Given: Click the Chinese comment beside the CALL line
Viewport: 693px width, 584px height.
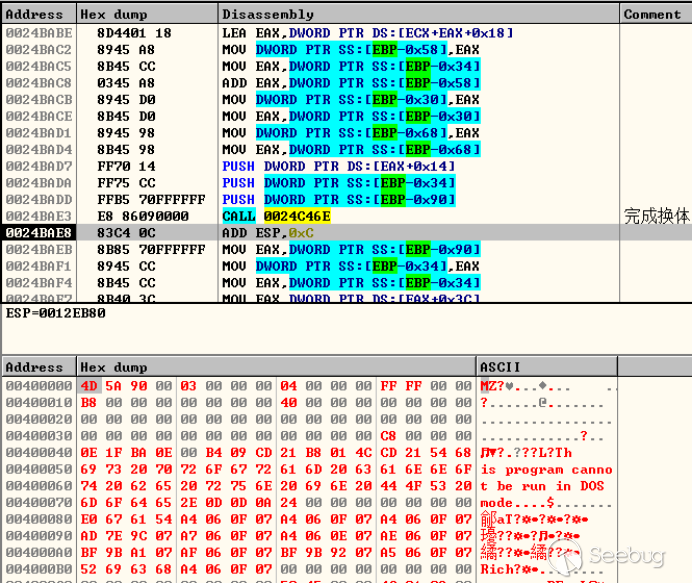Looking at the screenshot, I should (x=656, y=216).
